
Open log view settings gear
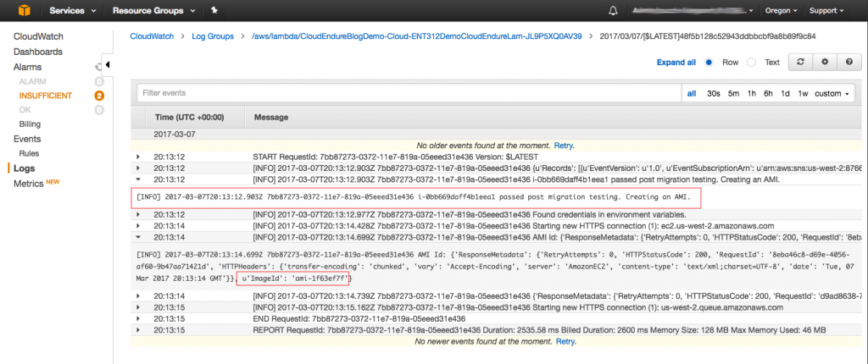click(825, 63)
